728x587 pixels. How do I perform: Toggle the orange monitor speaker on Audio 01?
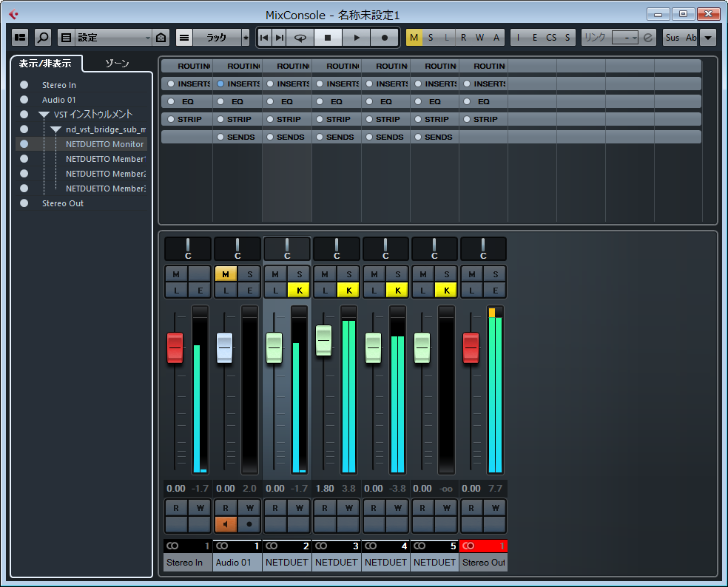pos(226,524)
